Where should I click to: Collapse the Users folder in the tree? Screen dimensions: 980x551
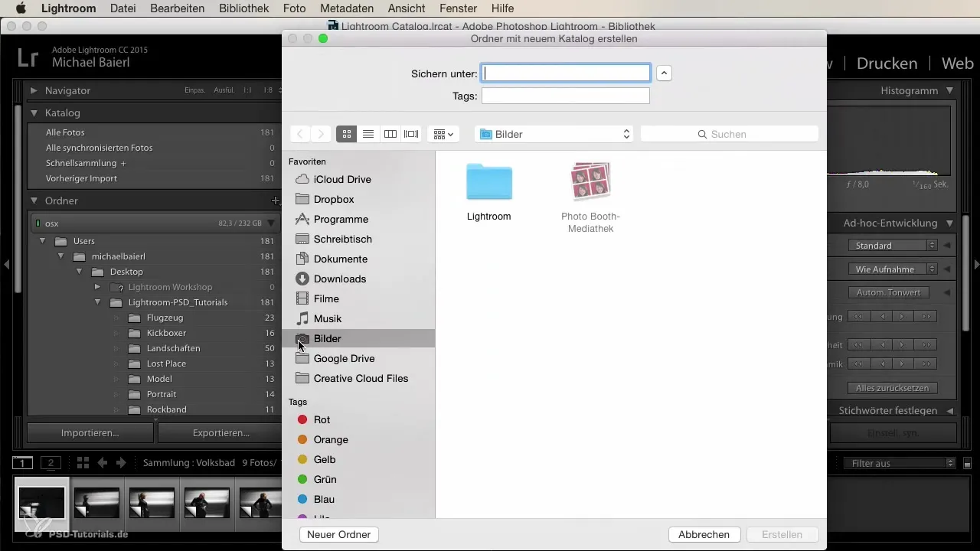pyautogui.click(x=44, y=241)
